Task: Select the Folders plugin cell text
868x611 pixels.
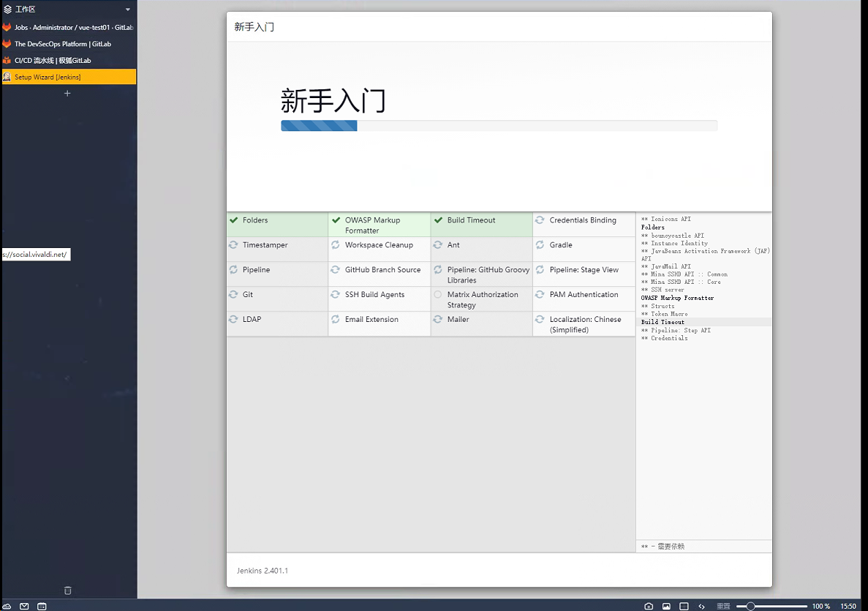Action: 255,220
